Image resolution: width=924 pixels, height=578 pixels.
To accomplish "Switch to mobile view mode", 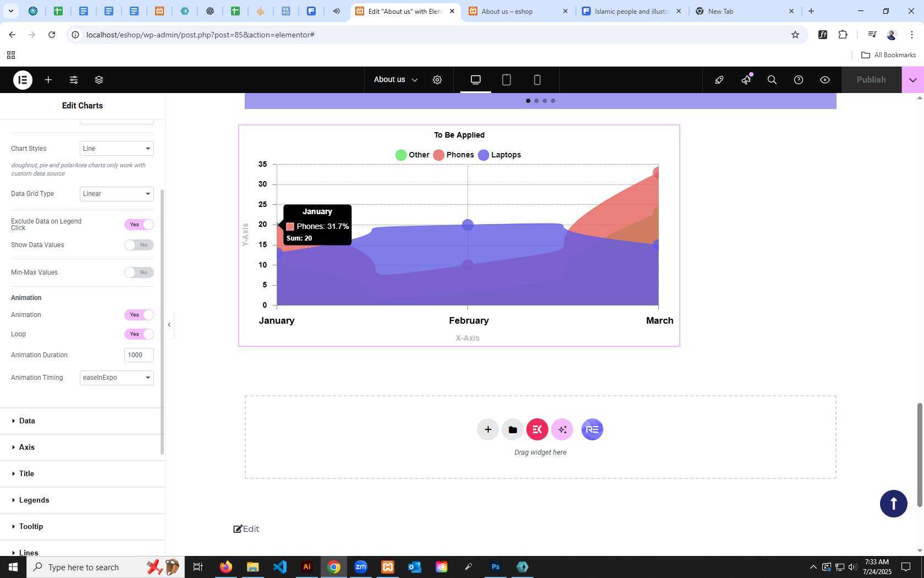I will click(x=537, y=80).
